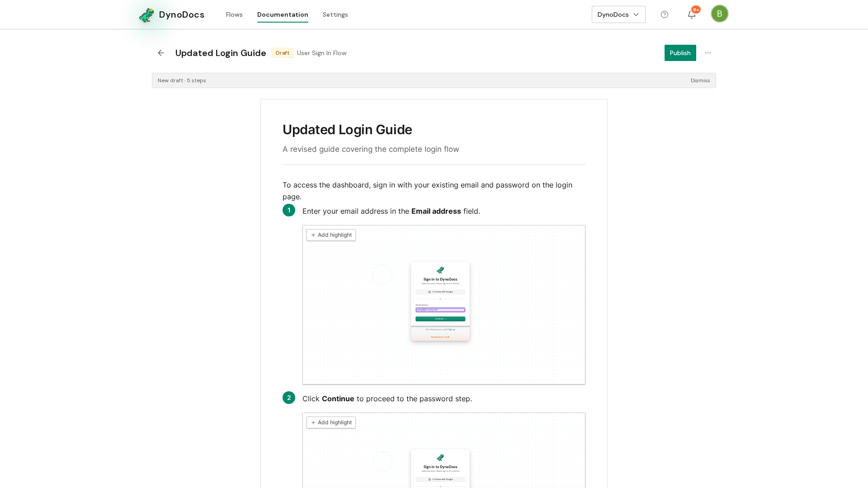This screenshot has height=488, width=868.
Task: Click the User Sign In Flow link
Action: (322, 53)
